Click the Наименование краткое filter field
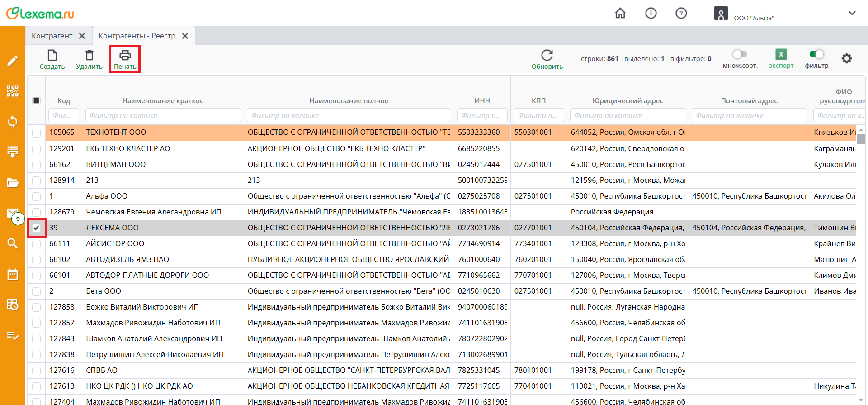The image size is (868, 405). [x=163, y=115]
